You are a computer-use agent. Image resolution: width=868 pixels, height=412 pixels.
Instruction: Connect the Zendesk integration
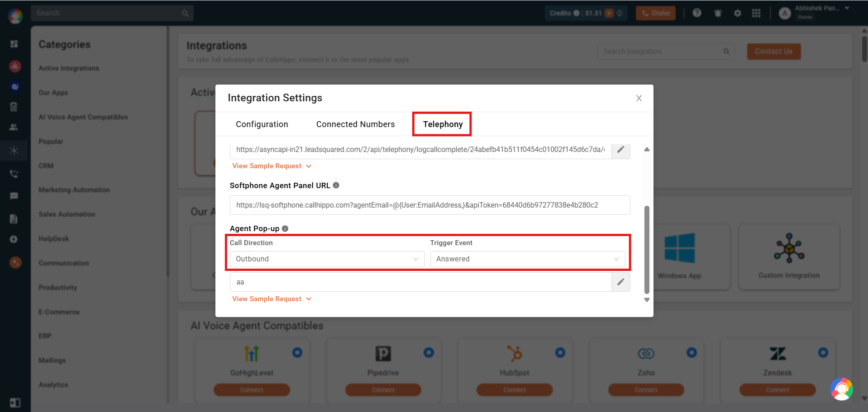point(777,390)
